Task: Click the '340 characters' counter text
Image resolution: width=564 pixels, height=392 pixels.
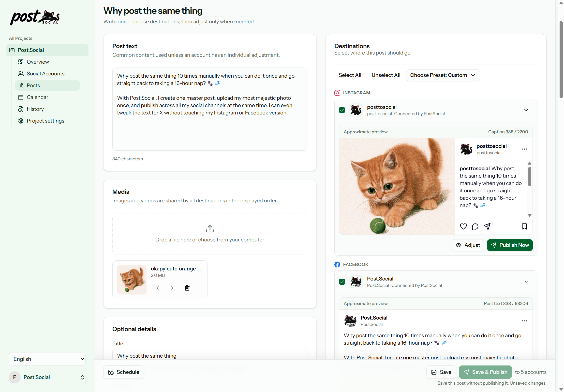Action: tap(128, 159)
